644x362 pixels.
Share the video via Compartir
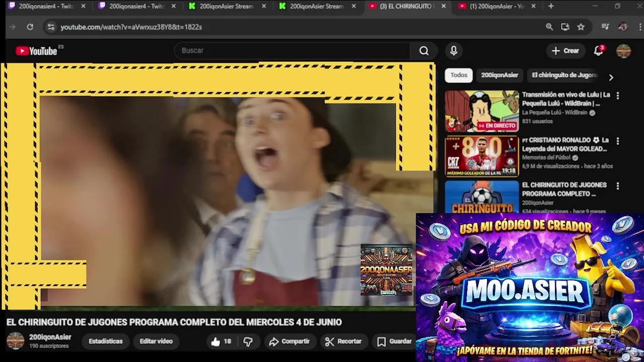[x=289, y=341]
